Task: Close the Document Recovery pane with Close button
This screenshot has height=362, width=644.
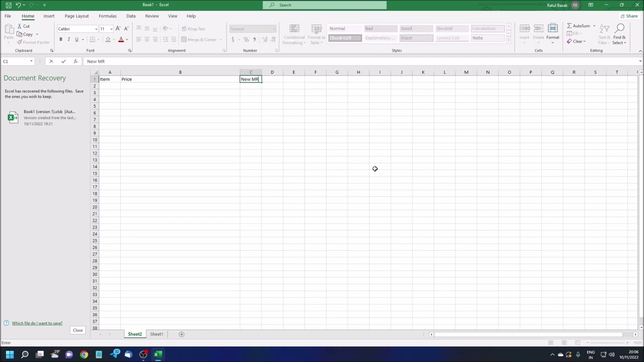Action: pos(77,330)
